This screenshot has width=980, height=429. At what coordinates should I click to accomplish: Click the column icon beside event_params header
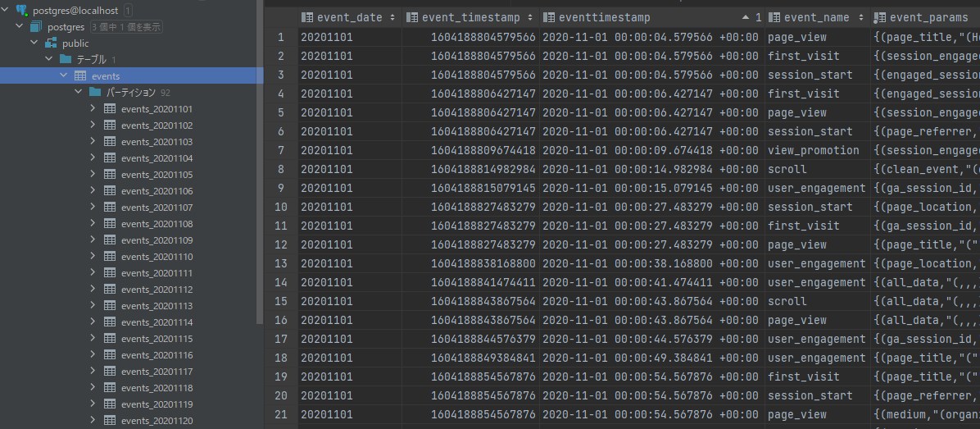pyautogui.click(x=879, y=17)
